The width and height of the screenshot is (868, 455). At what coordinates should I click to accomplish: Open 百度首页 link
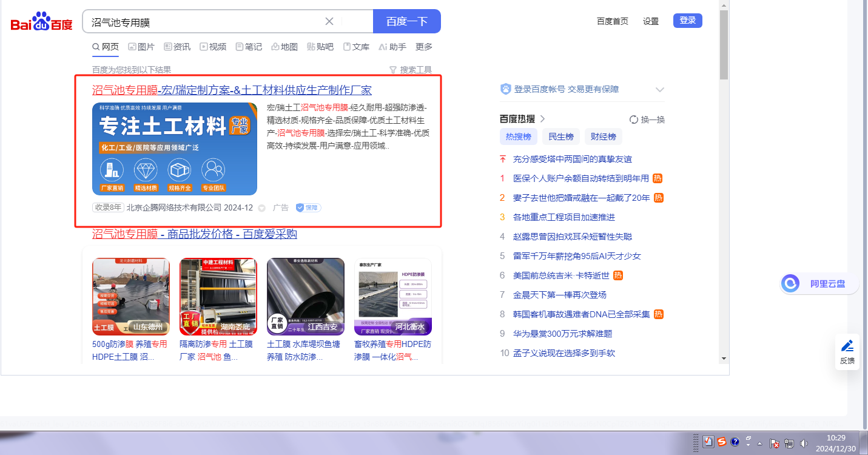coord(613,21)
